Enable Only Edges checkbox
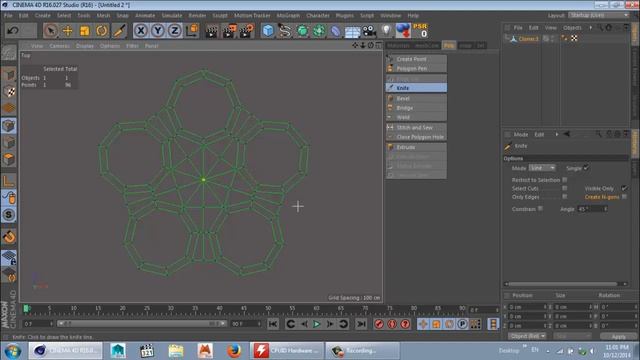The image size is (640, 360). (564, 197)
